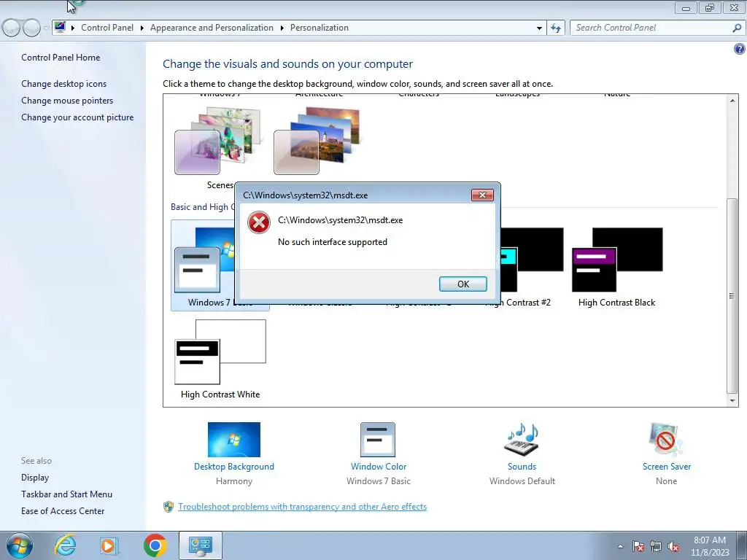Click the address bar computer icon
747x560 pixels.
pos(60,27)
